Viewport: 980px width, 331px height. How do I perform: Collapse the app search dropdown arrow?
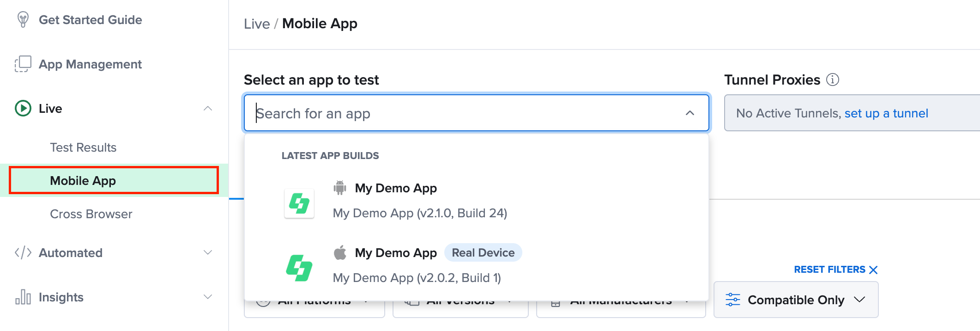(x=689, y=113)
